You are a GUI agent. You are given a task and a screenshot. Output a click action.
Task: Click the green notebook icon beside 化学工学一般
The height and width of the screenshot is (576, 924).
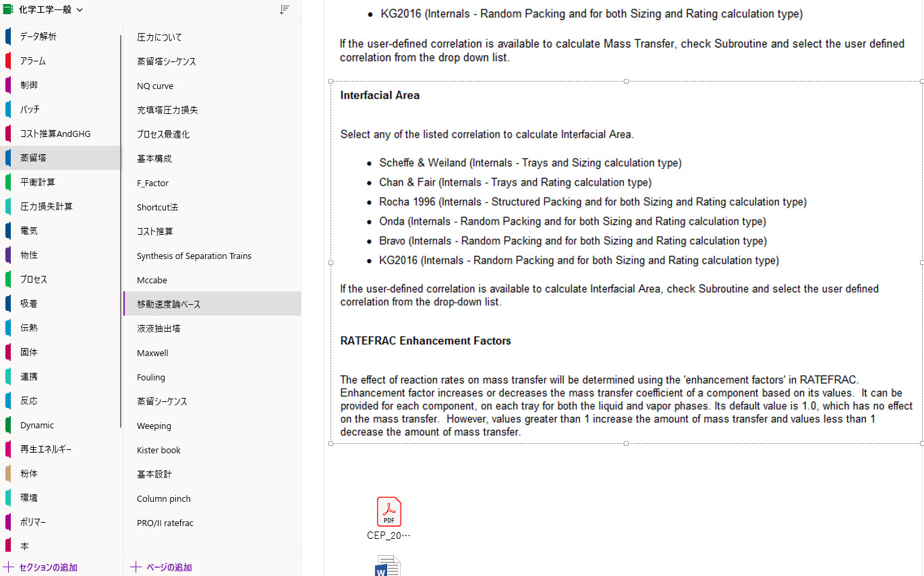[x=8, y=11]
